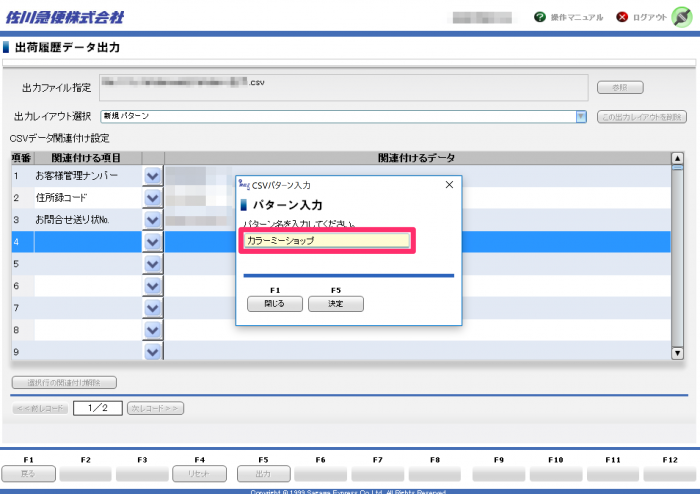The width and height of the screenshot is (700, 494).
Task: Click the 関連付ける項目 column header
Action: coord(88,158)
